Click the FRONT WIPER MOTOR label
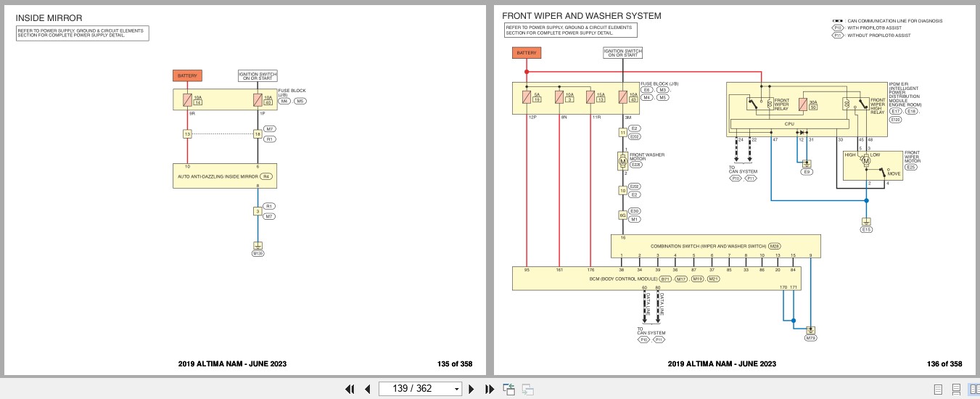The height and width of the screenshot is (399, 980). (913, 157)
